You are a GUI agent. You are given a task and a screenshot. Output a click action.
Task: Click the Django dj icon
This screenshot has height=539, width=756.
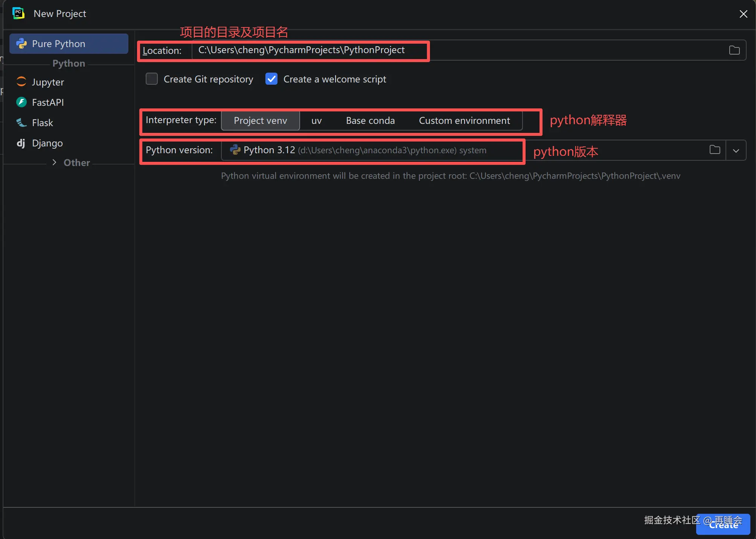click(21, 143)
